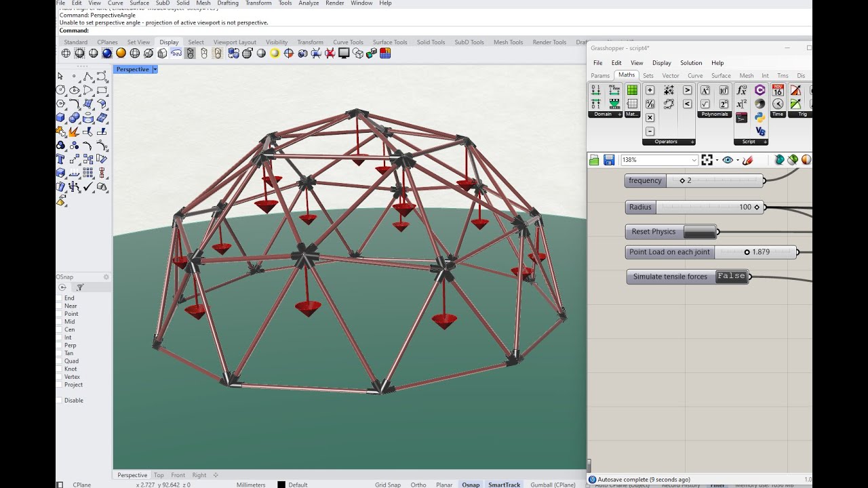Viewport: 868px width, 488px height.
Task: Toggle Grid Snap in the status bar
Action: 388,485
